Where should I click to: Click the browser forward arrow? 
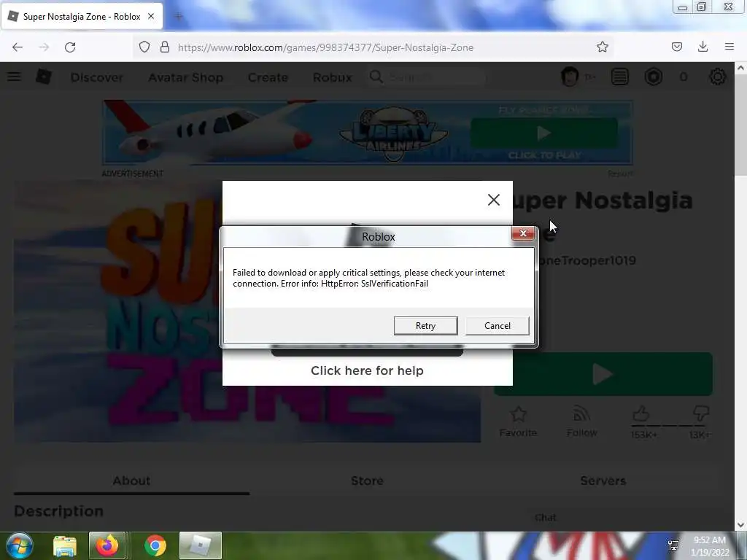[44, 47]
